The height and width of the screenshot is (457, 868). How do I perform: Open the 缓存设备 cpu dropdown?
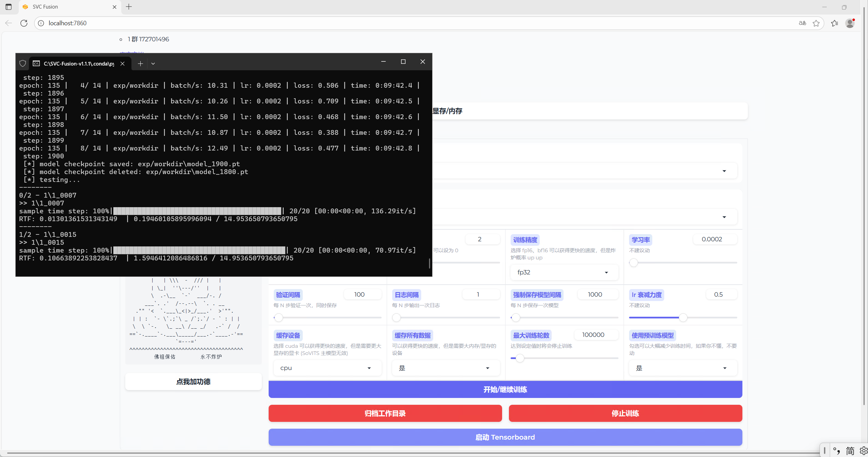coord(327,368)
